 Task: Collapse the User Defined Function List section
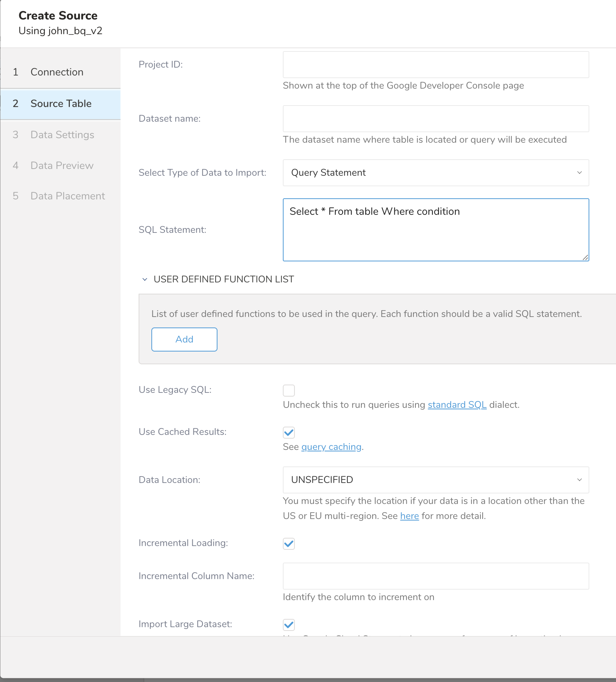[x=145, y=279]
